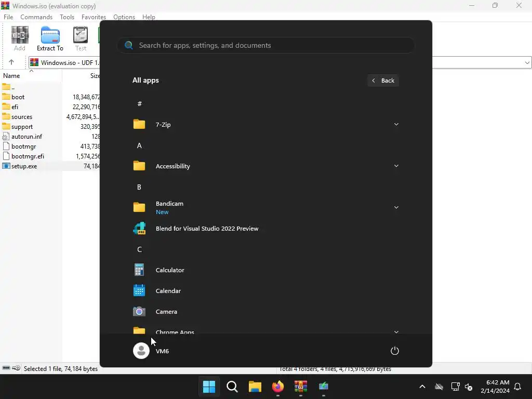The image size is (532, 399).
Task: Launch the Calculator app
Action: (265, 270)
